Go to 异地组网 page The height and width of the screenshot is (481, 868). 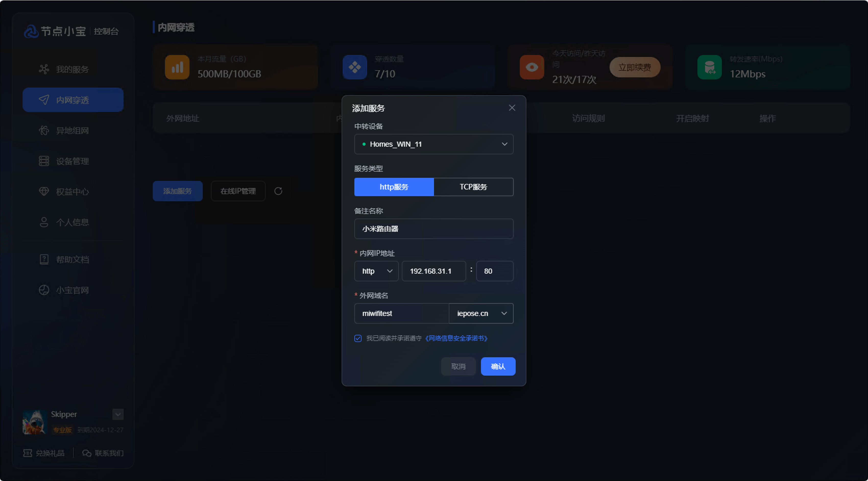[x=73, y=131]
